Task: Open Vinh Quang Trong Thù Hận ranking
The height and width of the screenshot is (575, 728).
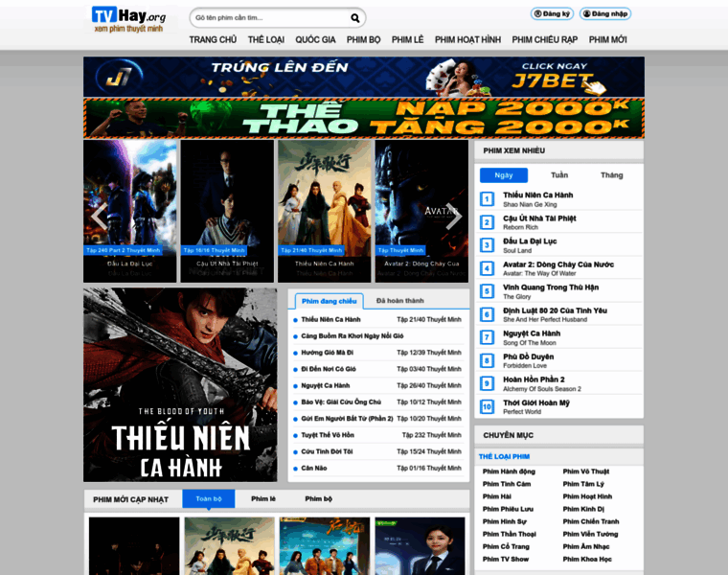Action: pyautogui.click(x=551, y=287)
